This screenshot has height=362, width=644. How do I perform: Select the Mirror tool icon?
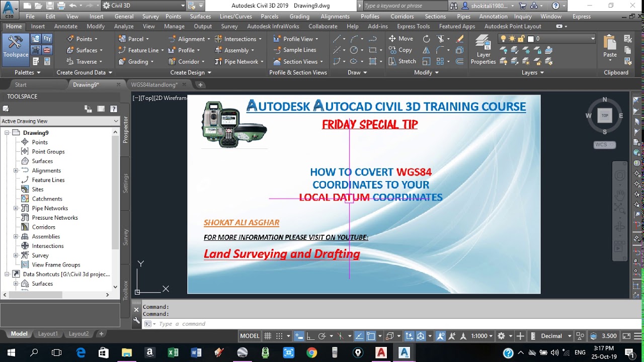[x=427, y=50]
